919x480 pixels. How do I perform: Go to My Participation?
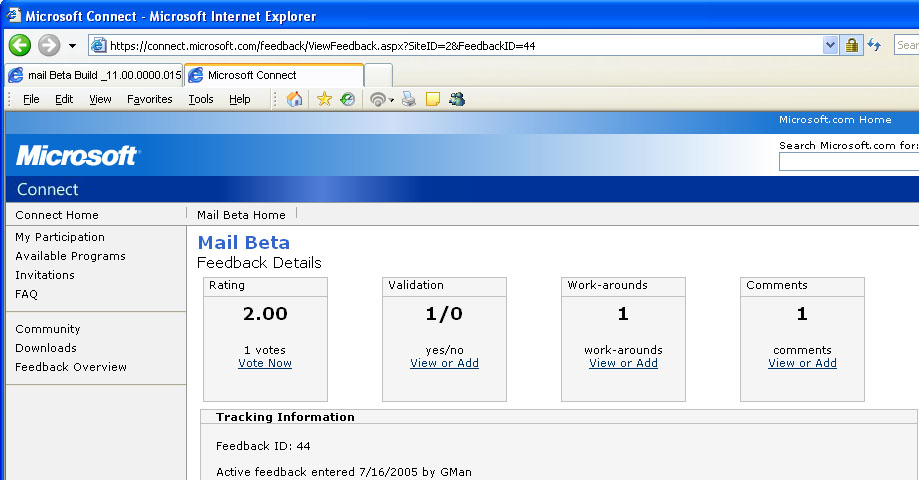click(60, 237)
